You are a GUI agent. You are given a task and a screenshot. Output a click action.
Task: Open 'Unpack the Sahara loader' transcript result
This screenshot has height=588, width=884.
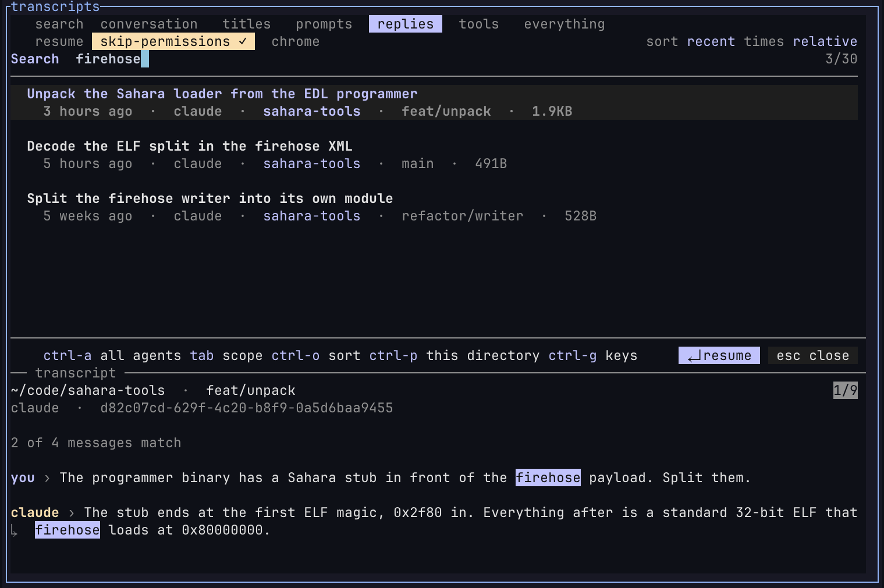click(x=434, y=102)
